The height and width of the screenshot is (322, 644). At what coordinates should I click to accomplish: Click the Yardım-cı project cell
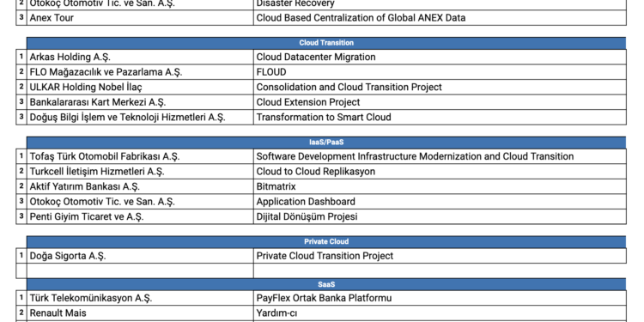point(440,313)
